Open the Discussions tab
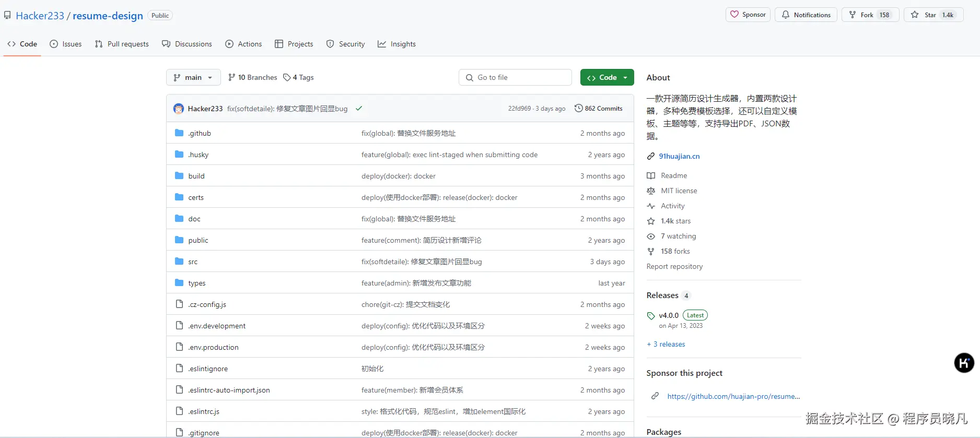This screenshot has width=980, height=438. tap(187, 44)
